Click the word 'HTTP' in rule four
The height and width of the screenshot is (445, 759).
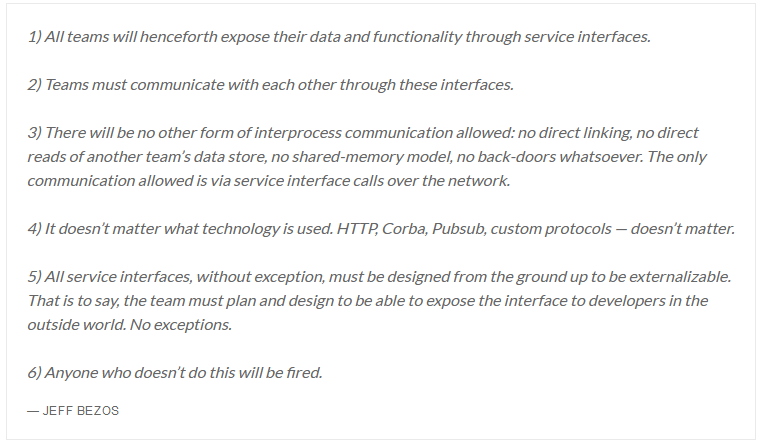point(357,229)
